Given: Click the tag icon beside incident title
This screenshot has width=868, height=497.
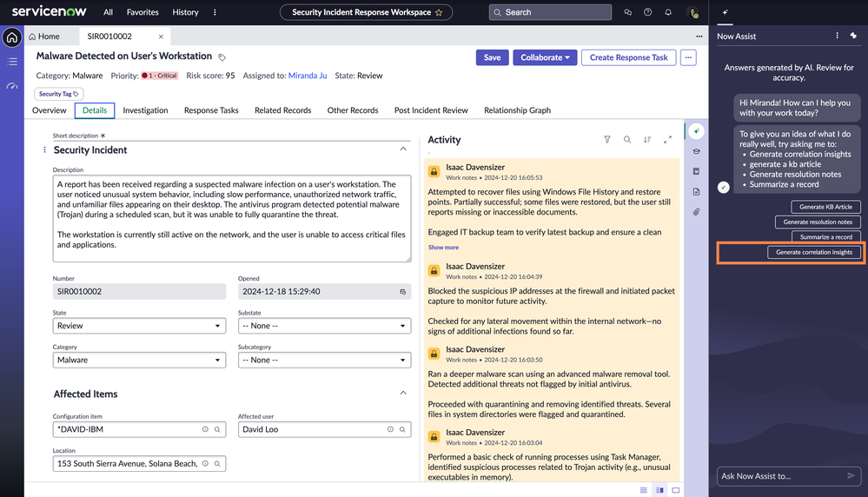Looking at the screenshot, I should (x=222, y=57).
